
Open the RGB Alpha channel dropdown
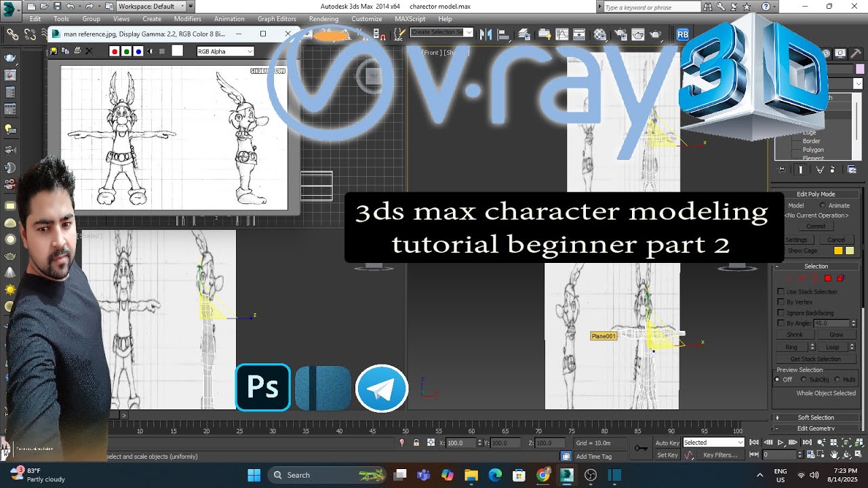pos(225,52)
